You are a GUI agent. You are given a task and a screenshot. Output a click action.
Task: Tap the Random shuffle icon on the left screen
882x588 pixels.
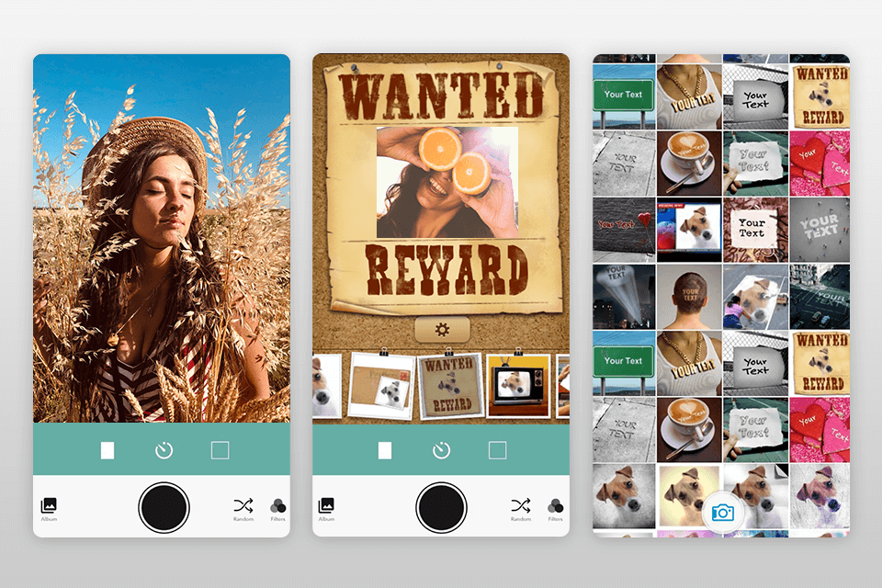[x=242, y=504]
